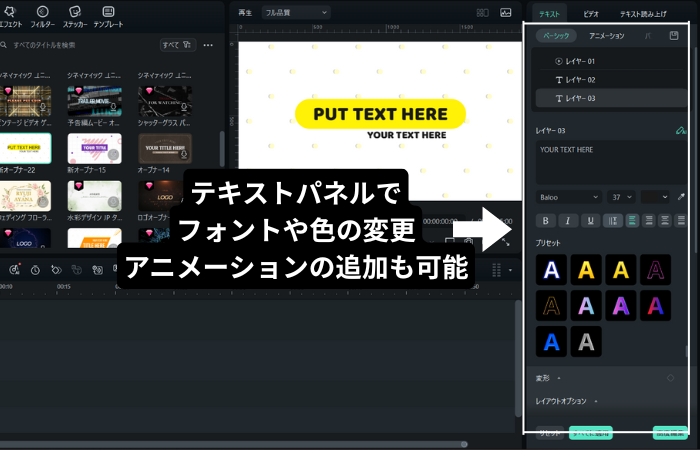Screen dimensions: 700x450
Task: Select the 新オープナー22 title thumbnail
Action: click(x=25, y=148)
